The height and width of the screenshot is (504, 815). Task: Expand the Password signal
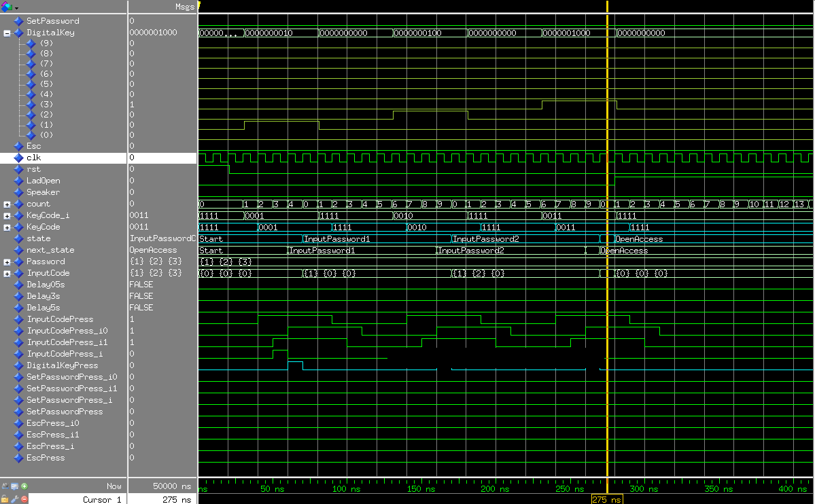click(x=7, y=262)
